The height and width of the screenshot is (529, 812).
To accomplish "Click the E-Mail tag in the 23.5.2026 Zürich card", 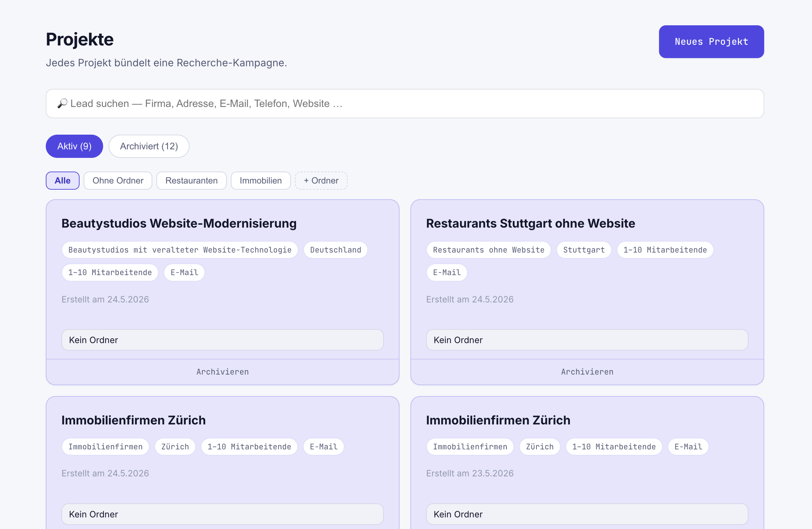I will tap(688, 447).
